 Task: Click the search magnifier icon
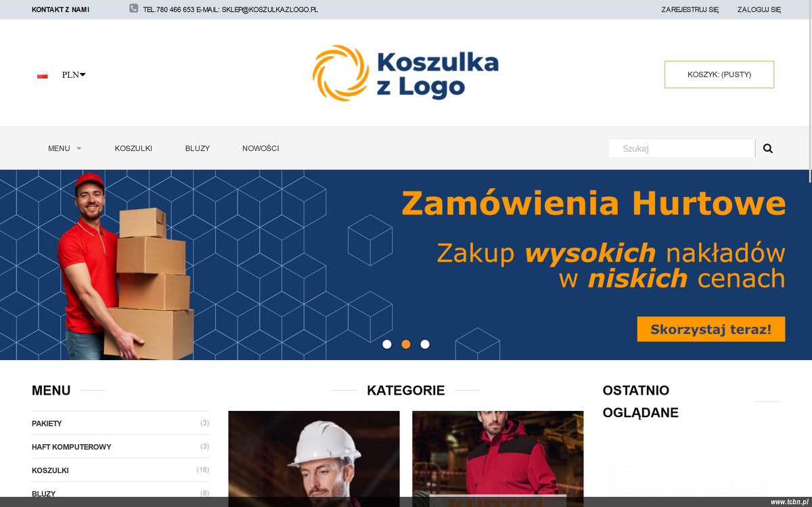point(767,148)
